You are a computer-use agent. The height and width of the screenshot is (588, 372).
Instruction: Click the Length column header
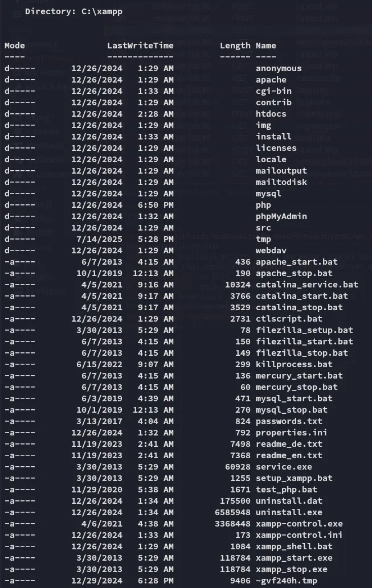(x=235, y=46)
